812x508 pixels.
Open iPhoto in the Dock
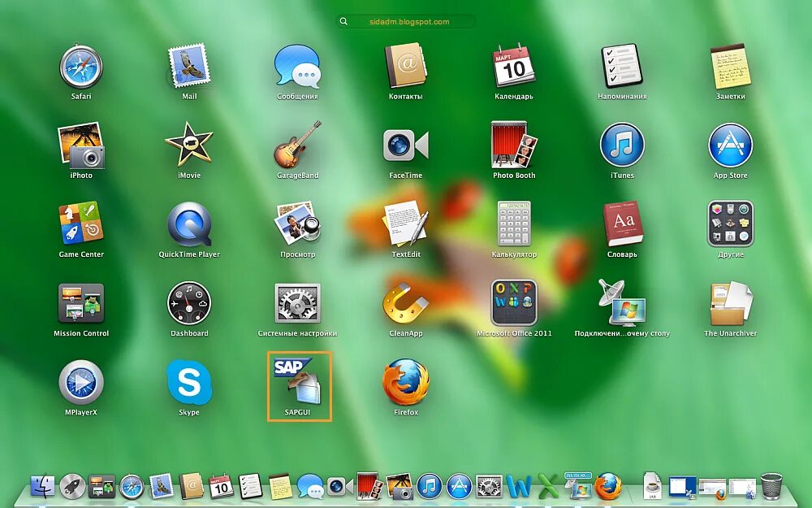coord(400,487)
